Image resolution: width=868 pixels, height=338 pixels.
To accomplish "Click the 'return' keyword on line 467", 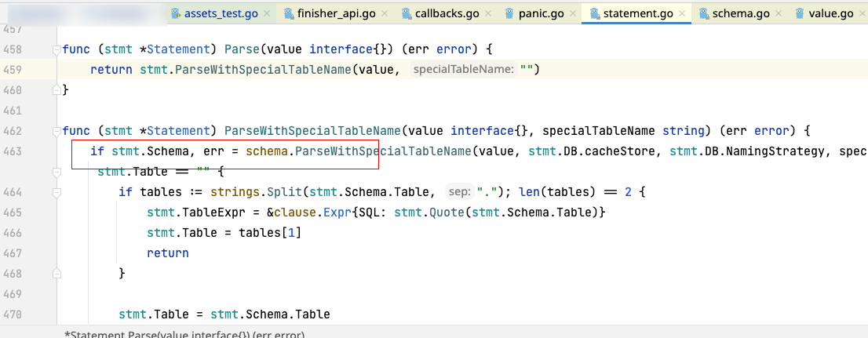I will [x=168, y=253].
